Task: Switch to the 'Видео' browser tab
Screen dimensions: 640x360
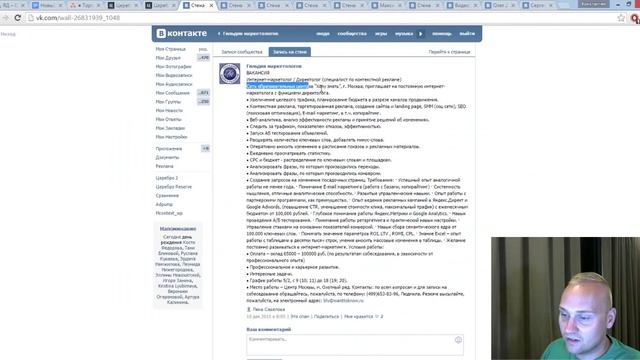Action: coord(461,5)
